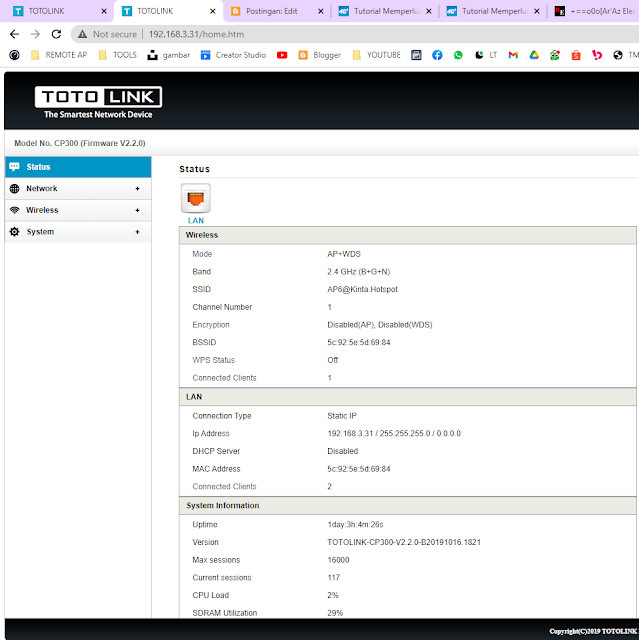
Task: Click the current sessions value 117
Action: [x=333, y=578]
